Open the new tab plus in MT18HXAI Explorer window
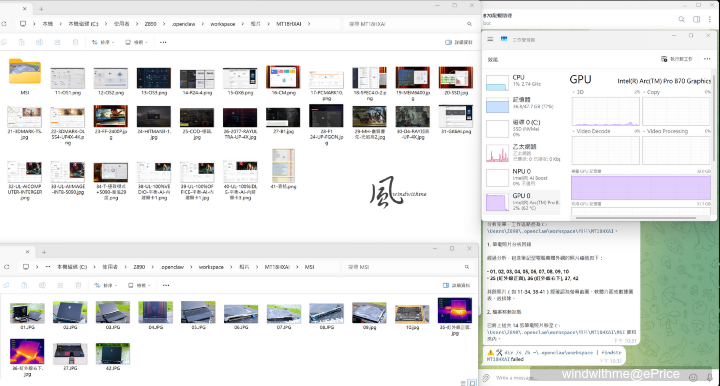This screenshot has width=720, height=386. (x=41, y=9)
